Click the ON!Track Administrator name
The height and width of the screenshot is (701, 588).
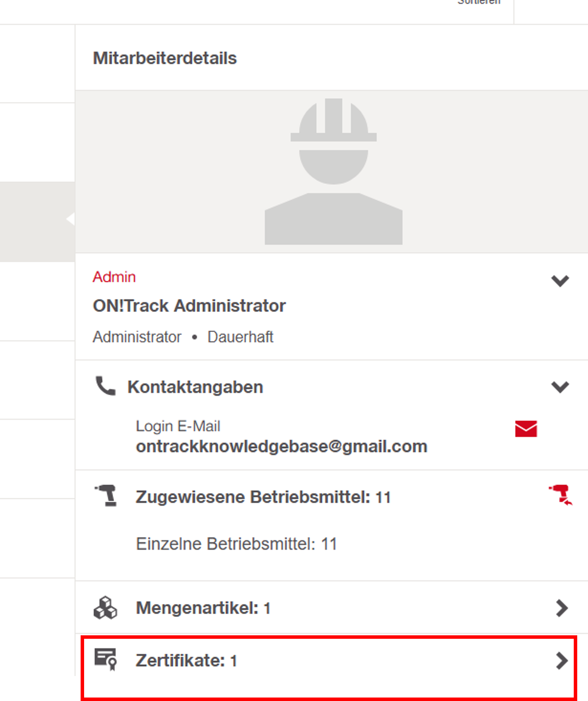tap(189, 306)
